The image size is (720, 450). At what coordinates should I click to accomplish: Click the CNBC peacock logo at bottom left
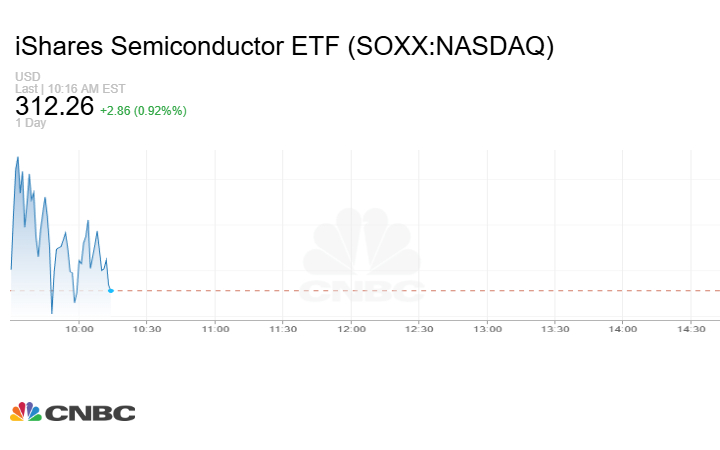point(72,412)
